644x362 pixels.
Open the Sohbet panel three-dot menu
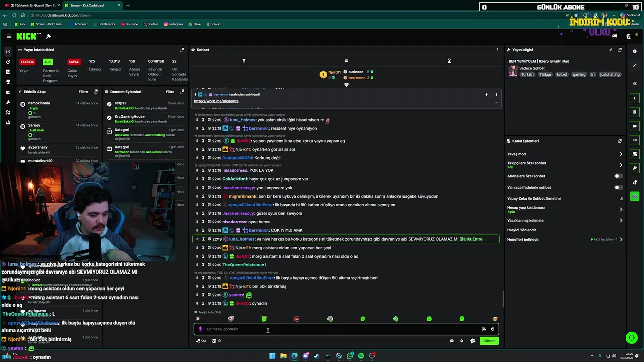click(498, 50)
